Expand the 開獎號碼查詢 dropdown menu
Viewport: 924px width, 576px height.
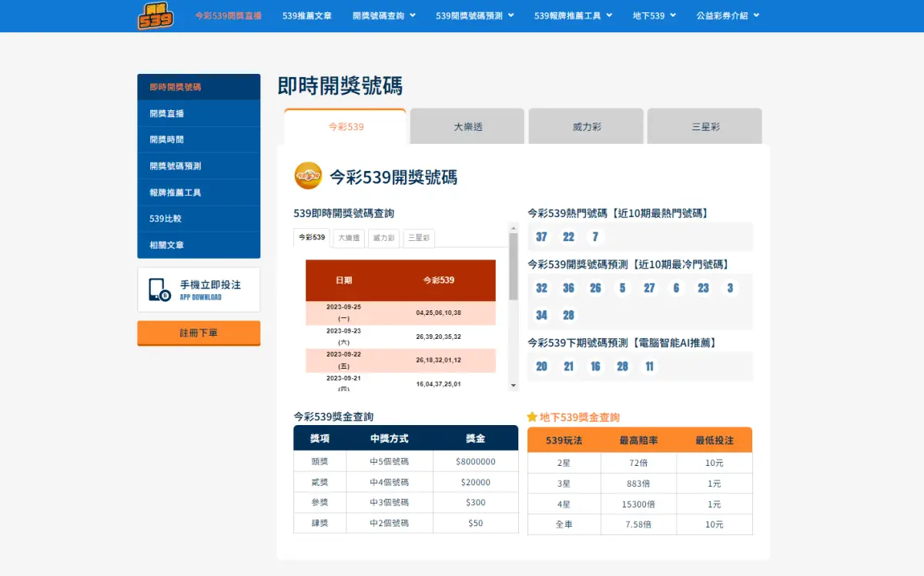coord(384,15)
